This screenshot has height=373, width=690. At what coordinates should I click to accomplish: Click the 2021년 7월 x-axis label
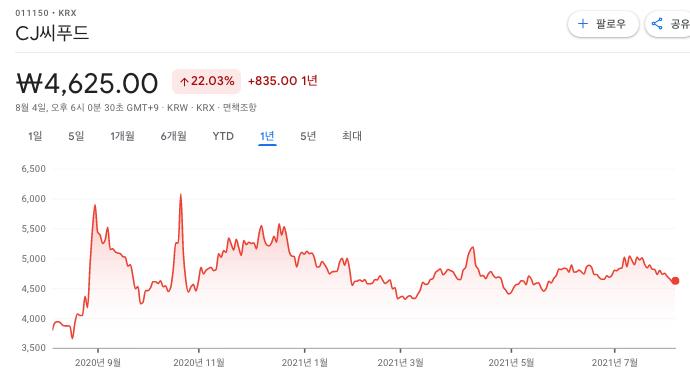[x=615, y=363]
